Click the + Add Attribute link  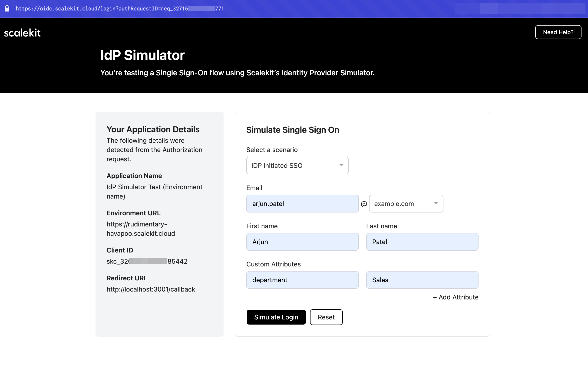(x=455, y=297)
